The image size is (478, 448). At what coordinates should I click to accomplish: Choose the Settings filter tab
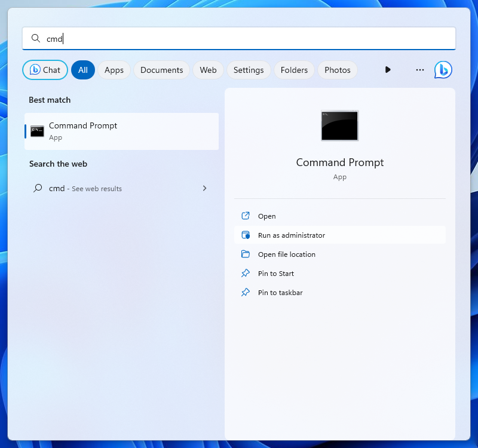pos(249,70)
